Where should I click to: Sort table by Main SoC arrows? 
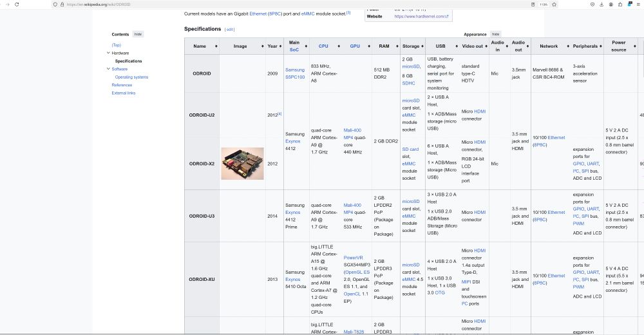point(306,46)
